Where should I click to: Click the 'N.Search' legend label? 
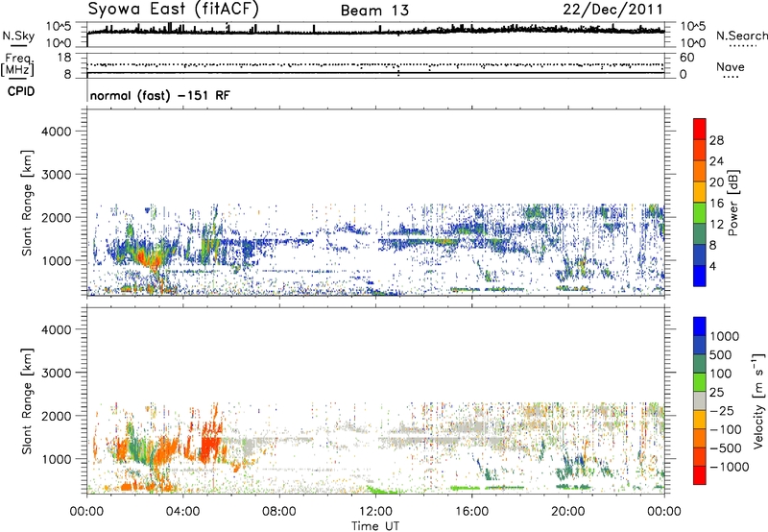coord(741,36)
